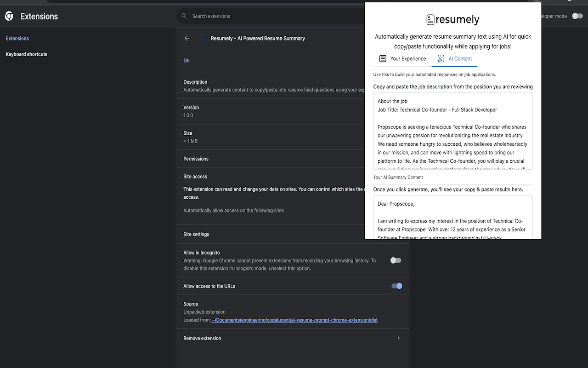Viewport: 588px width, 368px height.
Task: Toggle Developer mode
Action: click(577, 16)
